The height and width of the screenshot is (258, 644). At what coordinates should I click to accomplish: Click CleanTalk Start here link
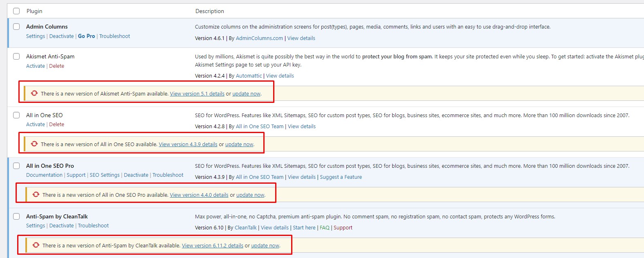pos(304,227)
